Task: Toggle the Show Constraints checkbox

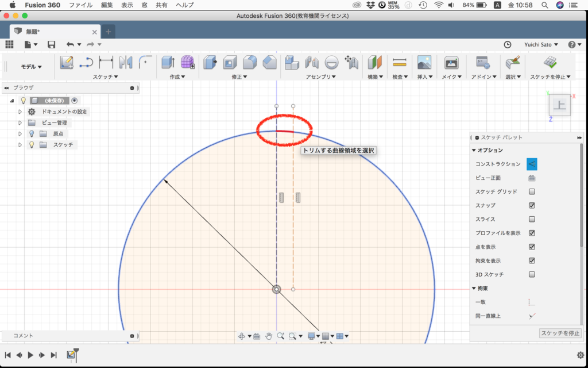Action: pos(532,260)
